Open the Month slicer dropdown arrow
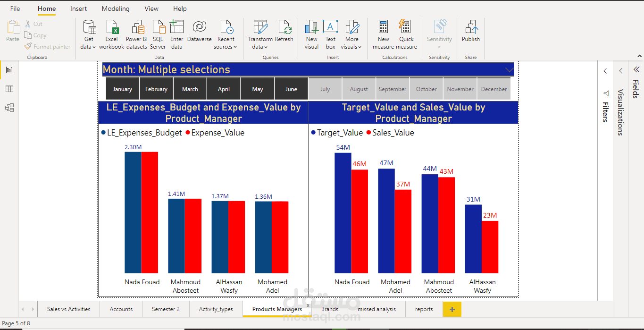The height and width of the screenshot is (330, 644). [508, 69]
